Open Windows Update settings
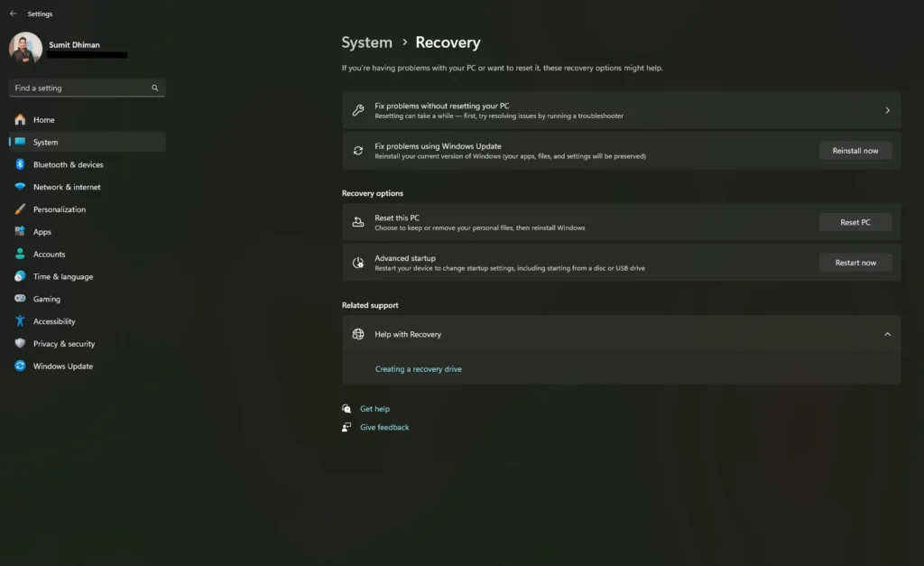Image resolution: width=924 pixels, height=566 pixels. (88, 367)
